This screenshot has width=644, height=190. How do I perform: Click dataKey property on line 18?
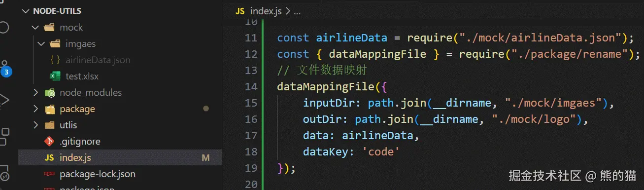click(326, 152)
